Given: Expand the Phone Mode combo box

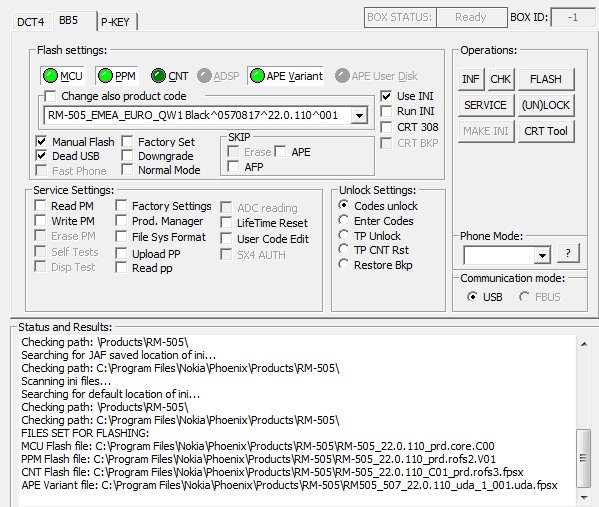Looking at the screenshot, I should tap(542, 255).
